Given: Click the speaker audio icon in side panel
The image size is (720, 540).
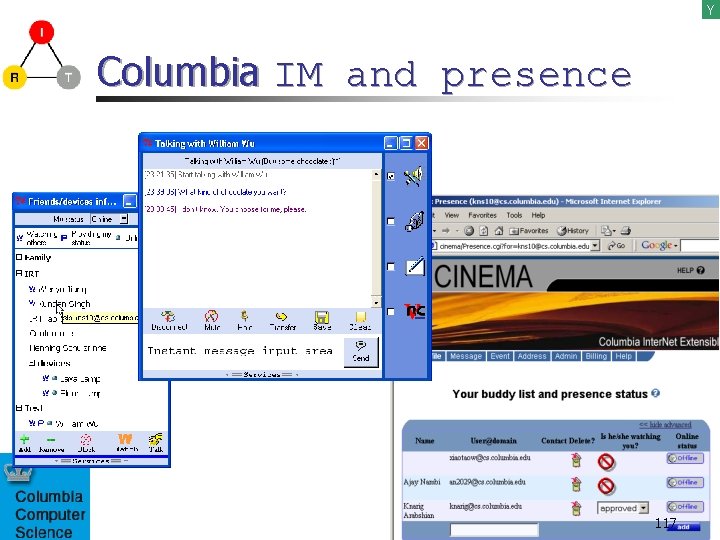Looking at the screenshot, I should [414, 176].
